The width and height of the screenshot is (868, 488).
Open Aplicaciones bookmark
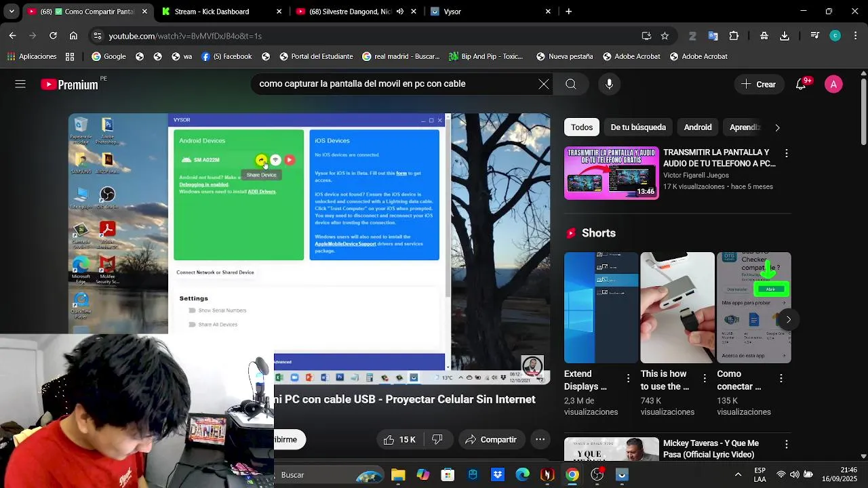tap(32, 56)
